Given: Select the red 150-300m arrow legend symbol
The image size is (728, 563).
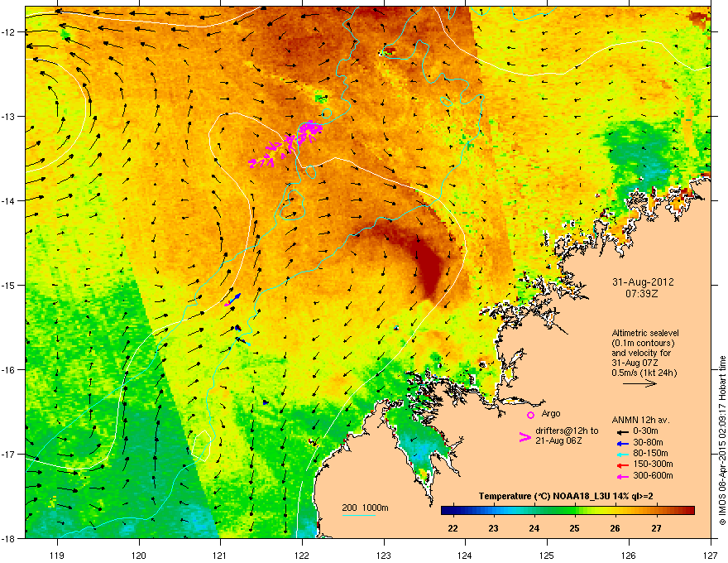Looking at the screenshot, I should coord(622,465).
